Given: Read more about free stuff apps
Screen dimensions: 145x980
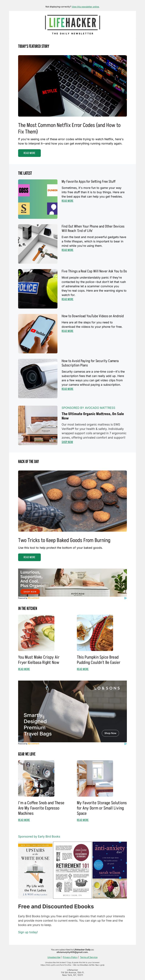Looking at the screenshot, I should 68,201.
